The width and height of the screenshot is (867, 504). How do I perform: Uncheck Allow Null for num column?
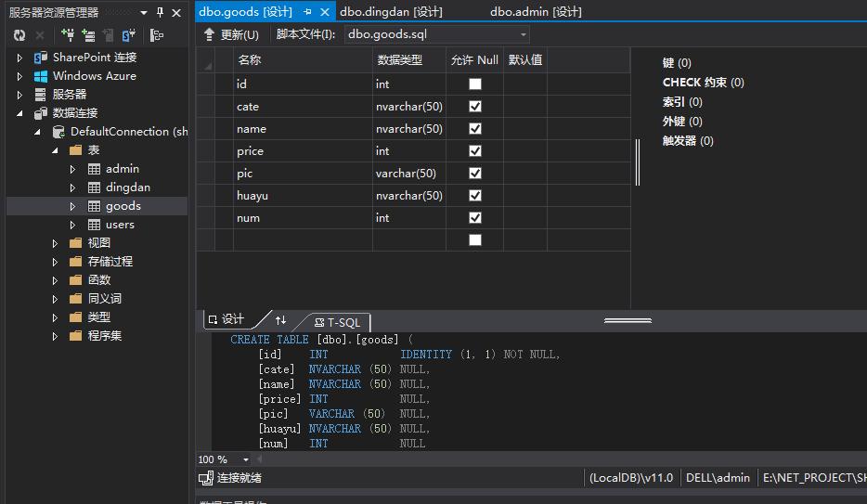click(475, 218)
